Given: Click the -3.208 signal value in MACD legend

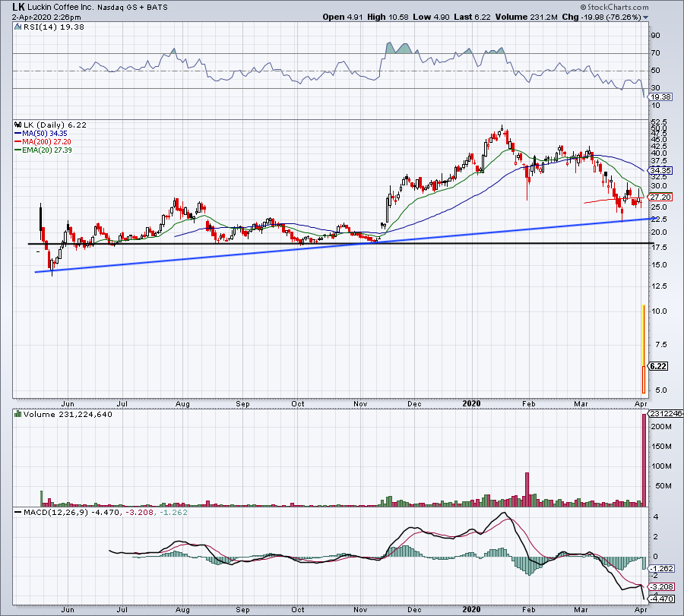Looking at the screenshot, I should (x=140, y=512).
